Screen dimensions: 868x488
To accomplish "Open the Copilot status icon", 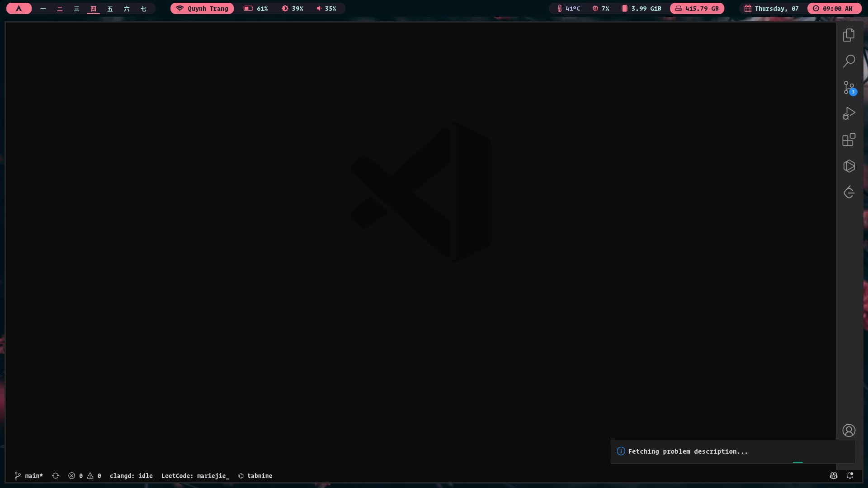I will pos(834,476).
